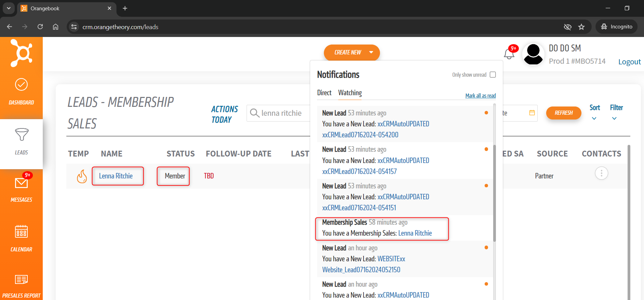Click the leads table scrollbar
644x300 pixels.
[629, 222]
